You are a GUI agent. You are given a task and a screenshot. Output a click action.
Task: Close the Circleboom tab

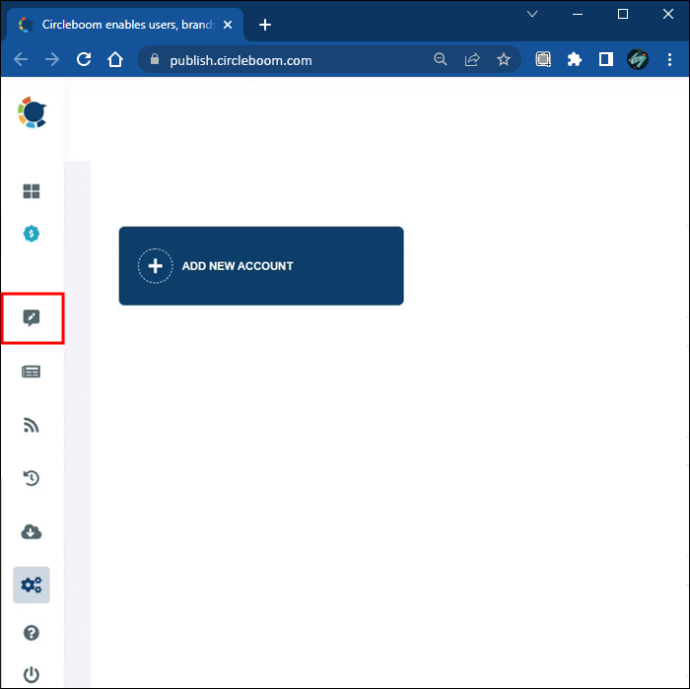(x=228, y=25)
